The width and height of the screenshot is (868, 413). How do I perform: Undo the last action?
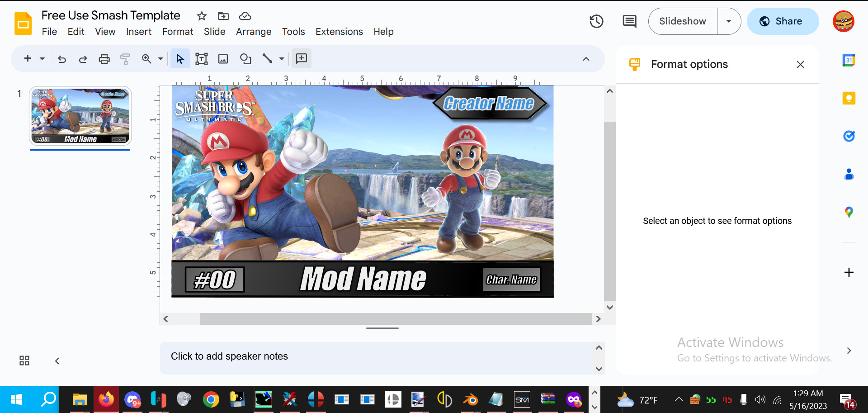pos(62,59)
